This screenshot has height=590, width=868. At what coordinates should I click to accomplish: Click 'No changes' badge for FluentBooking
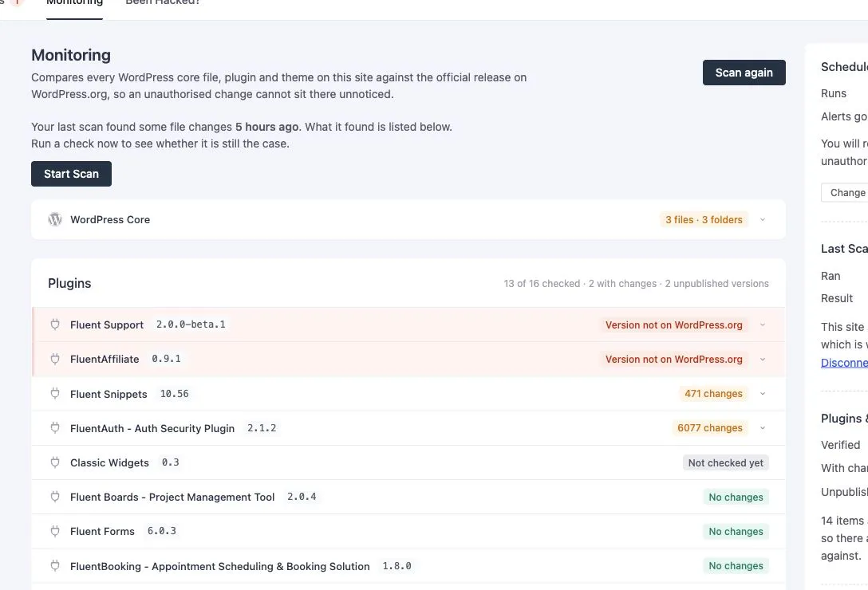736,565
